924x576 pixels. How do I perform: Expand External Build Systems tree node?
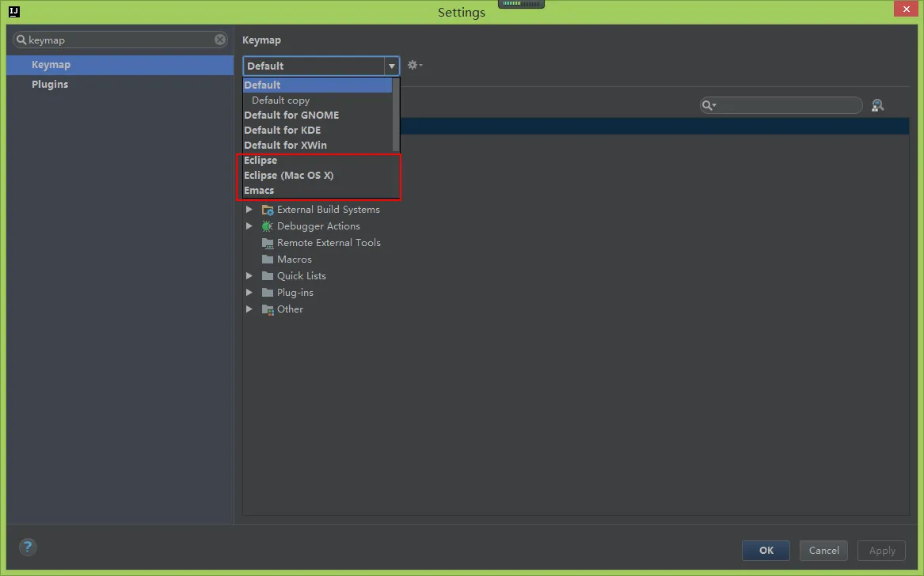click(249, 210)
